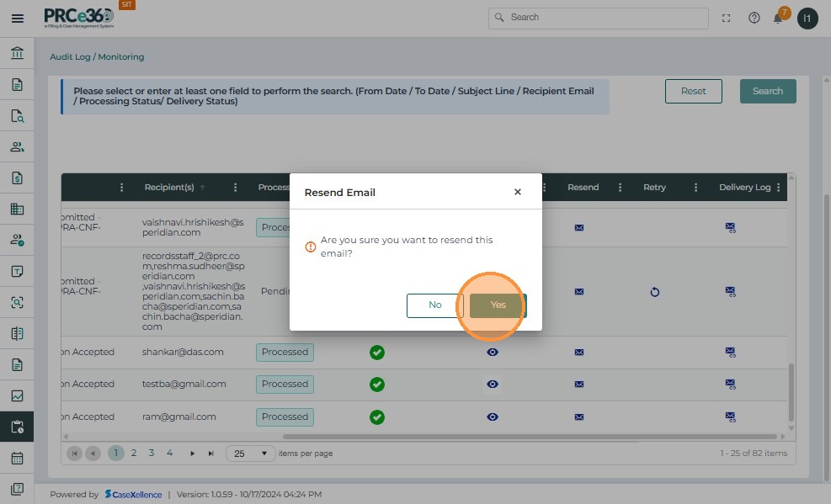Open the calendar sidebar icon

pyautogui.click(x=17, y=458)
